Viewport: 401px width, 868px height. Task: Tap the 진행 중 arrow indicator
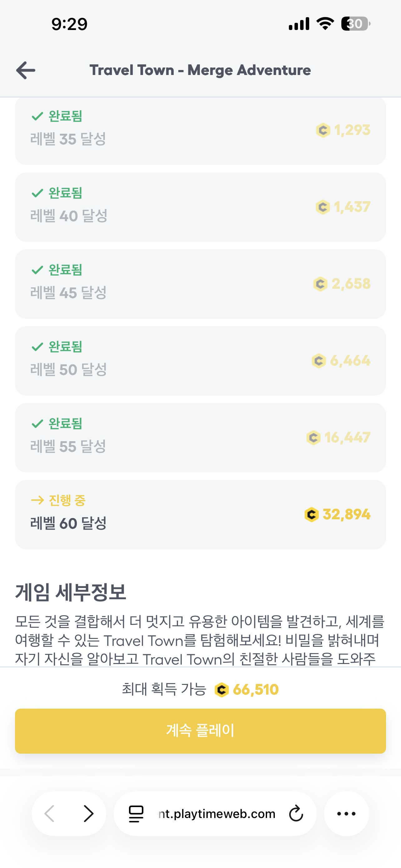click(x=37, y=500)
